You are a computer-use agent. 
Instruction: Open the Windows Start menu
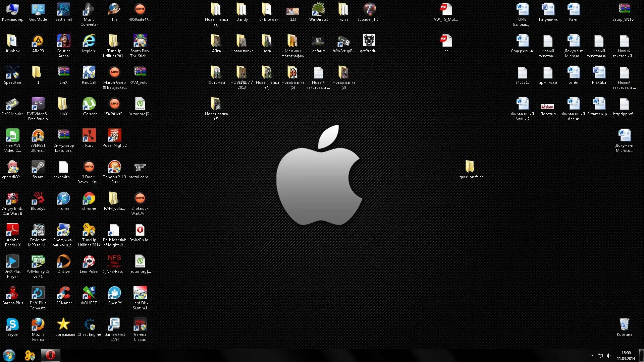(9, 355)
